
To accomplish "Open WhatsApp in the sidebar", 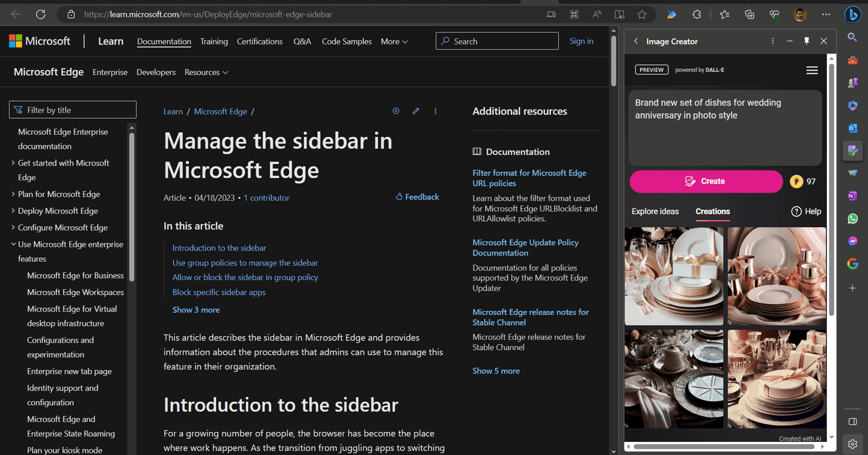I will point(853,219).
